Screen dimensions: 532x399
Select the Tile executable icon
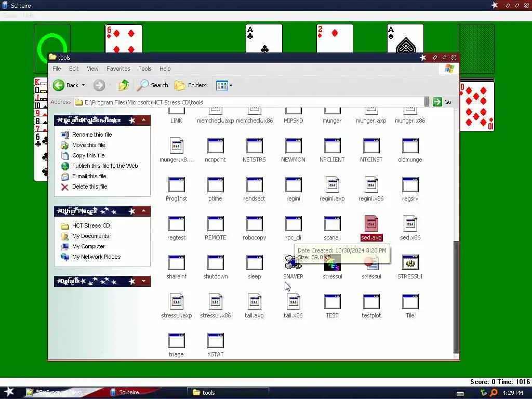coord(410,302)
